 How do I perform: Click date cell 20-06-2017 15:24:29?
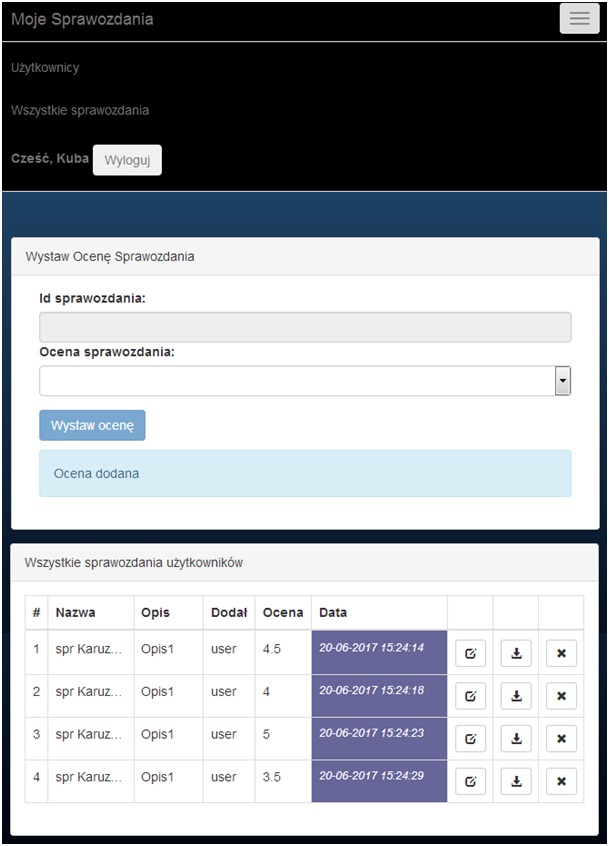379,781
